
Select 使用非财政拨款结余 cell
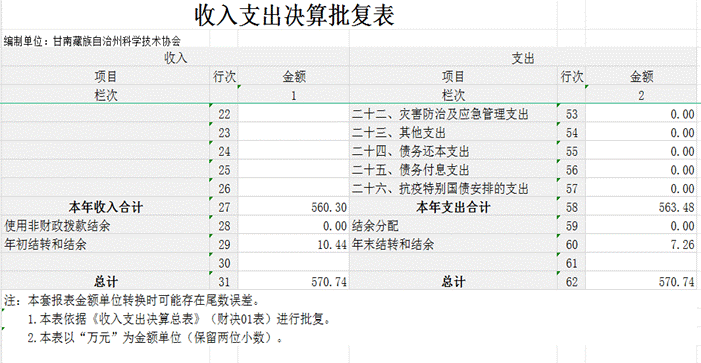pos(105,226)
